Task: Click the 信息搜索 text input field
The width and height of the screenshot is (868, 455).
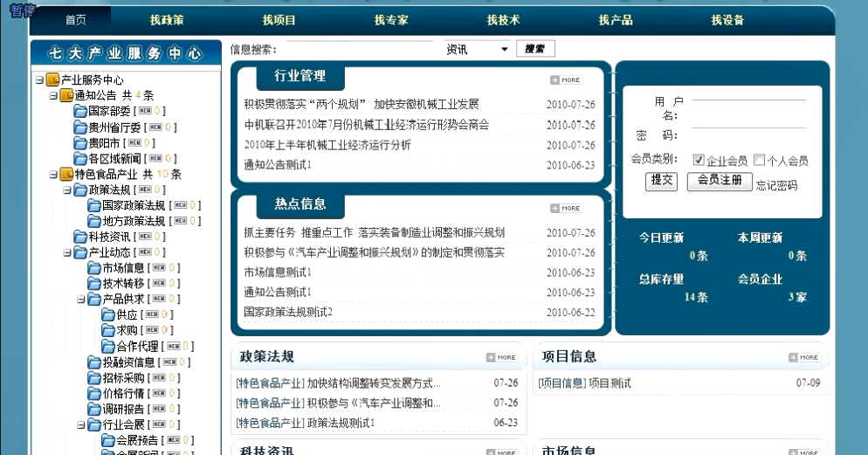Action: tap(358, 49)
